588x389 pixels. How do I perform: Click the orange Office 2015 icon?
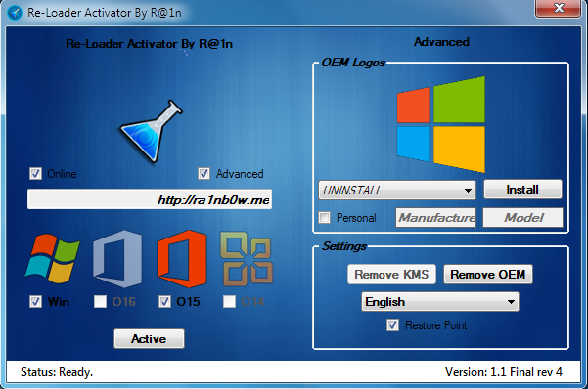point(182,259)
